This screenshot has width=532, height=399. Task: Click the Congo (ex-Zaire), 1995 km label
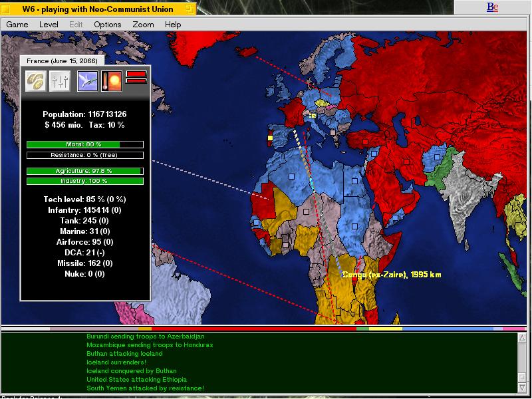(392, 275)
